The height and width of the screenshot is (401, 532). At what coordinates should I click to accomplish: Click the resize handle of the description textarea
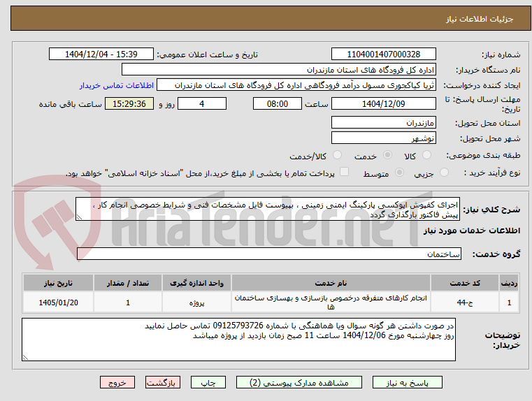coord(79,217)
